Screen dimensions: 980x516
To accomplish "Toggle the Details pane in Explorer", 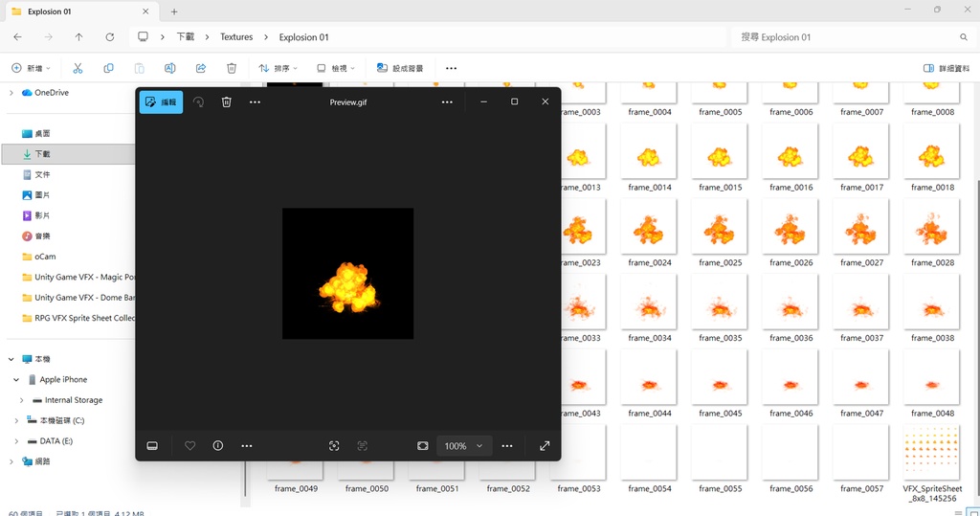I will tap(947, 68).
